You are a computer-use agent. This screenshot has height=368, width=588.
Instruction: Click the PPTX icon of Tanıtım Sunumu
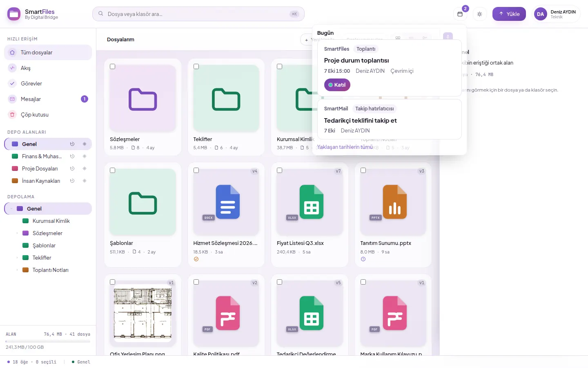tap(394, 202)
